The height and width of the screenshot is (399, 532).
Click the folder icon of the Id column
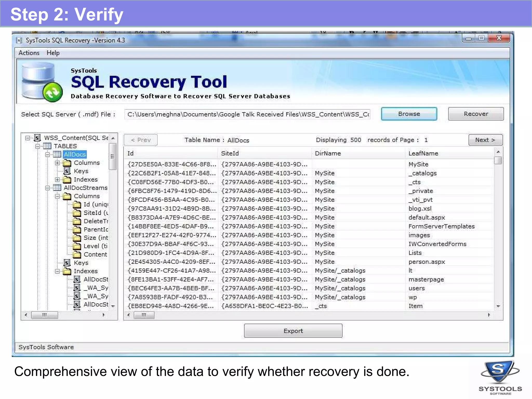[77, 205]
